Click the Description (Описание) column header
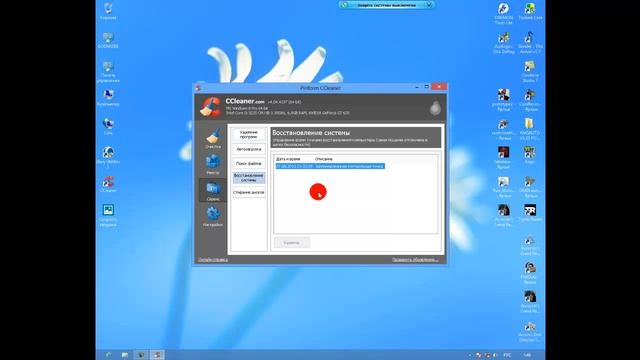Image resolution: width=640 pixels, height=360 pixels. (324, 159)
